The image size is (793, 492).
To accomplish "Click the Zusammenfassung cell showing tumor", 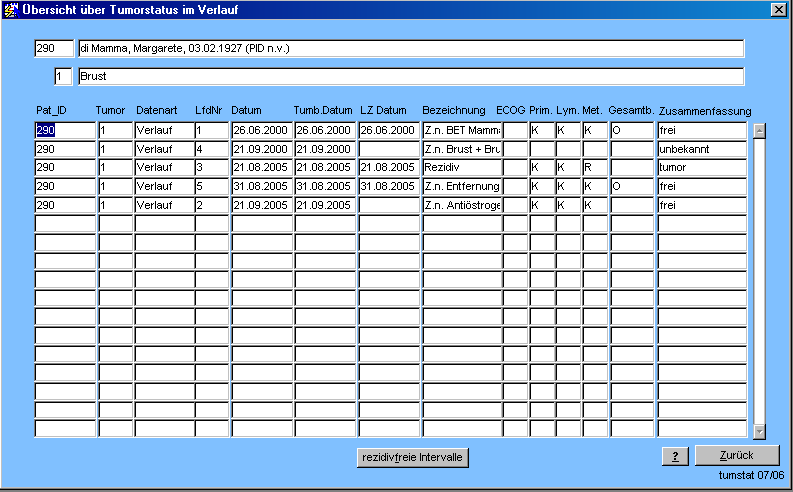I will point(701,167).
